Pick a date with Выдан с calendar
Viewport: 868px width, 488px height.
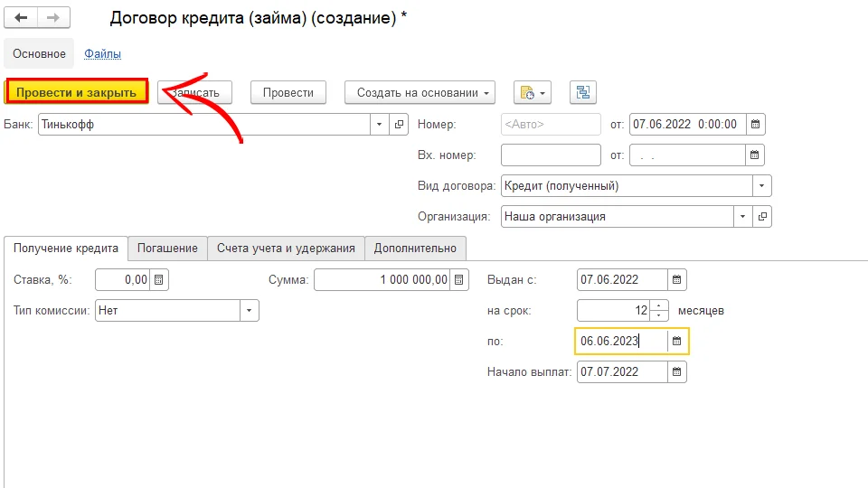(677, 280)
